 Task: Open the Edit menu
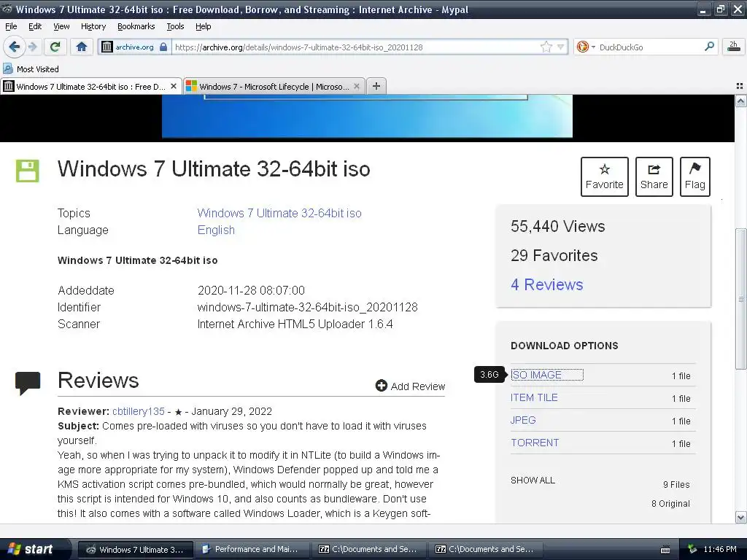(35, 27)
